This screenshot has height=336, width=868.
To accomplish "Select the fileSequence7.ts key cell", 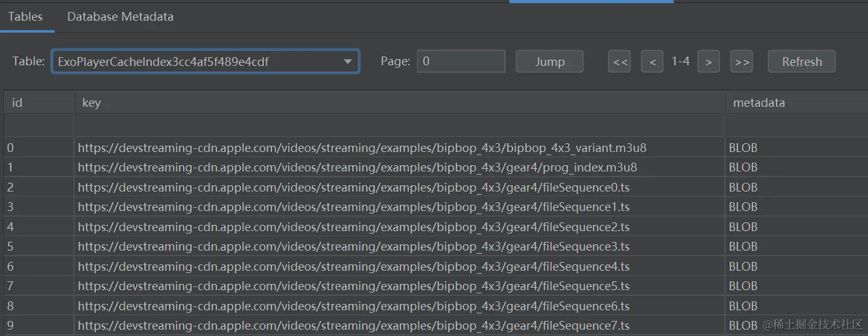I will pos(400,325).
